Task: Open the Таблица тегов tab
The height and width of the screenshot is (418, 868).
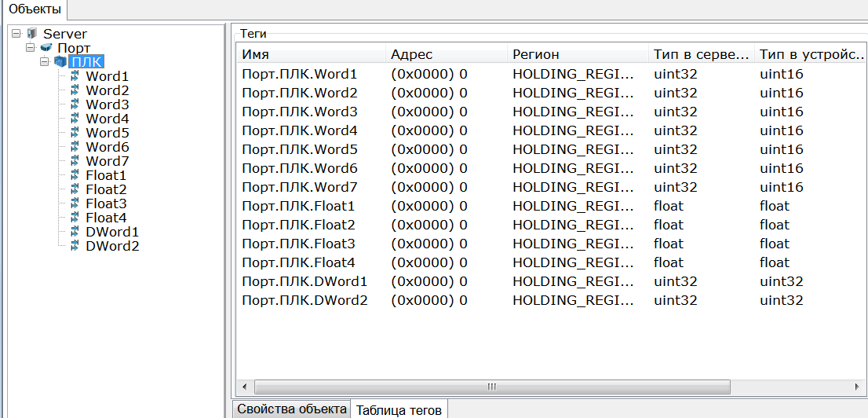Action: (x=399, y=409)
